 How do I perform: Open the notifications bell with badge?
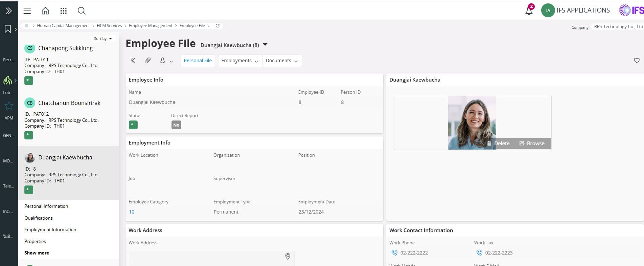pyautogui.click(x=529, y=10)
